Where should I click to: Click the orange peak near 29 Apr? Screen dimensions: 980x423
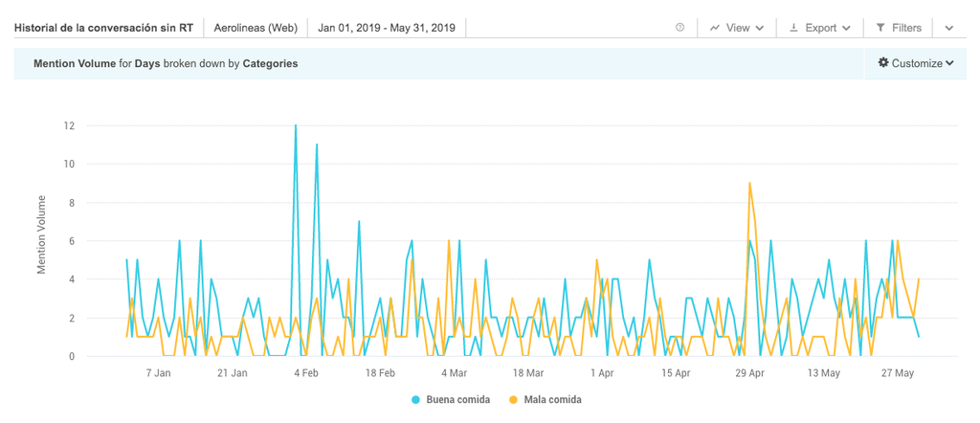point(750,183)
